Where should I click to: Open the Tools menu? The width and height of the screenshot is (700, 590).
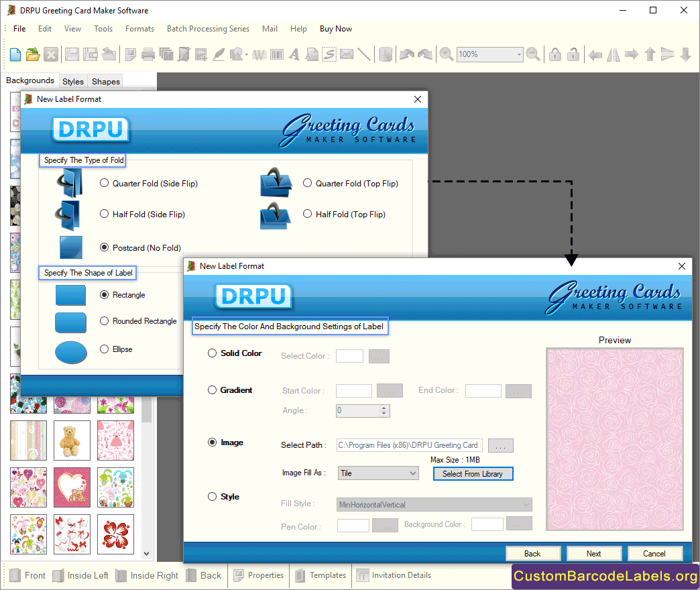pos(103,29)
